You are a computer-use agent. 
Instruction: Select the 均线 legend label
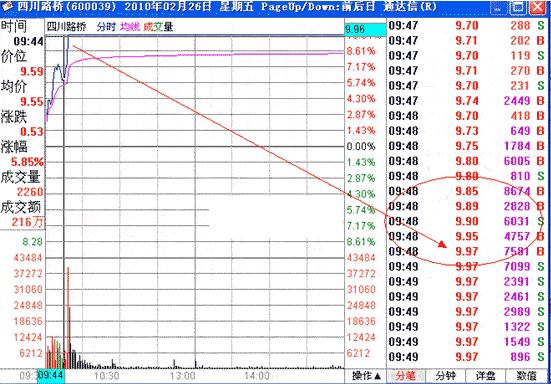130,27
